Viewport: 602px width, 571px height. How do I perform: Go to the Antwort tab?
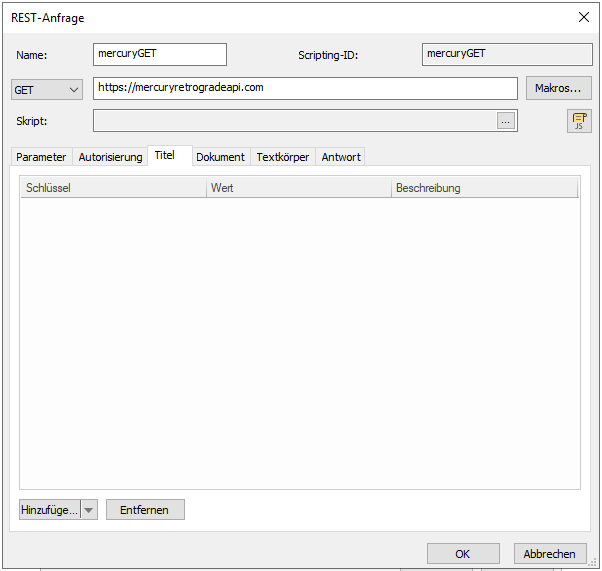pos(341,157)
